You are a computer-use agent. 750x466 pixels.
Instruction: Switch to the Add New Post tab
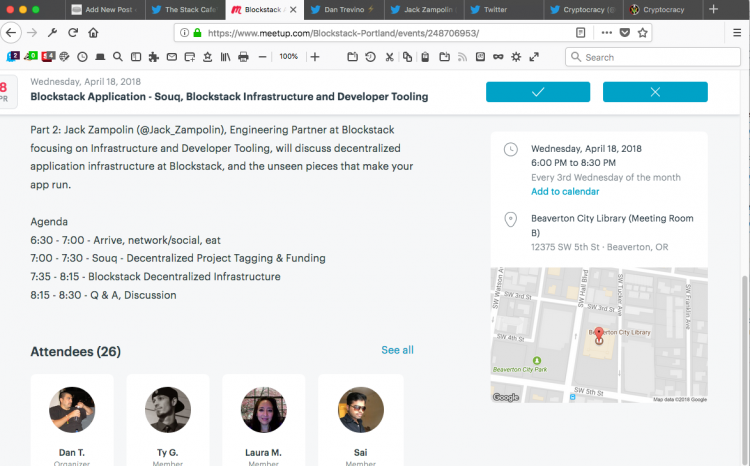(x=105, y=10)
